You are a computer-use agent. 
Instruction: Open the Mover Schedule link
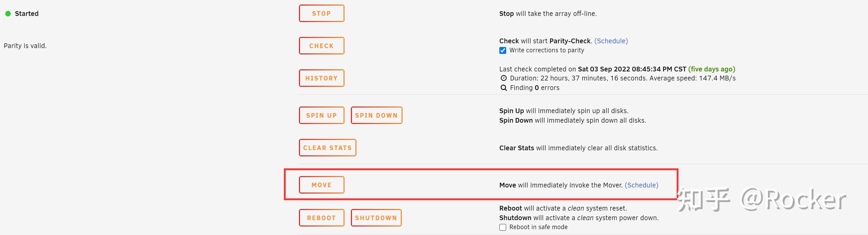(641, 185)
